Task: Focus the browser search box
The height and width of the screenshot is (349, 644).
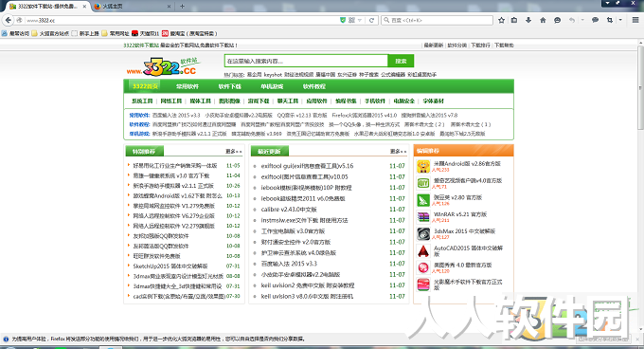Action: coord(437,20)
